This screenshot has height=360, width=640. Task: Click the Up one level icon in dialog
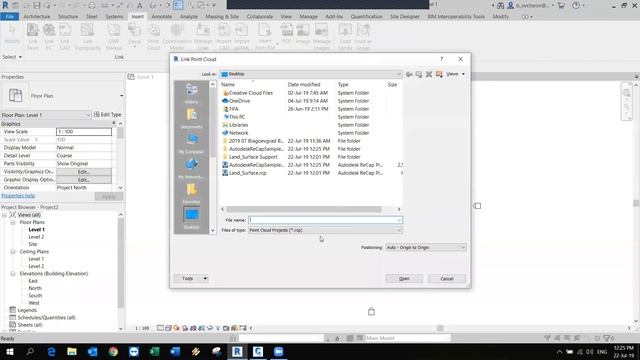coord(419,74)
